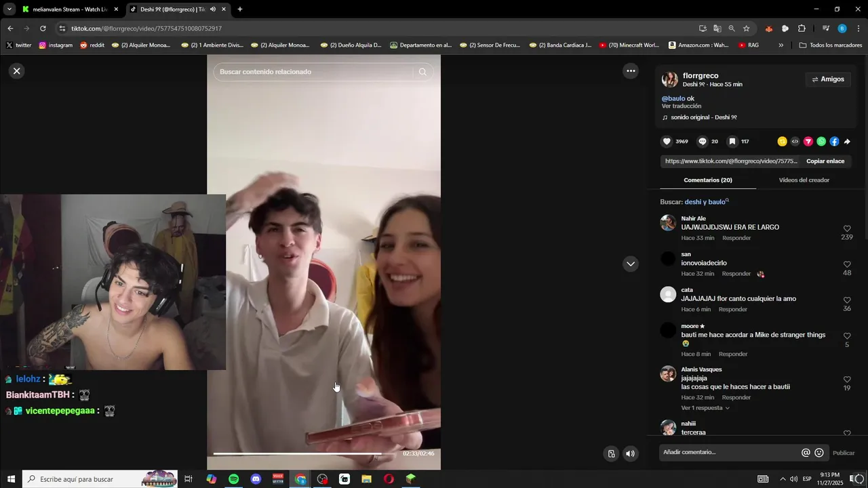This screenshot has height=488, width=868.
Task: Like san's comment
Action: click(x=847, y=264)
